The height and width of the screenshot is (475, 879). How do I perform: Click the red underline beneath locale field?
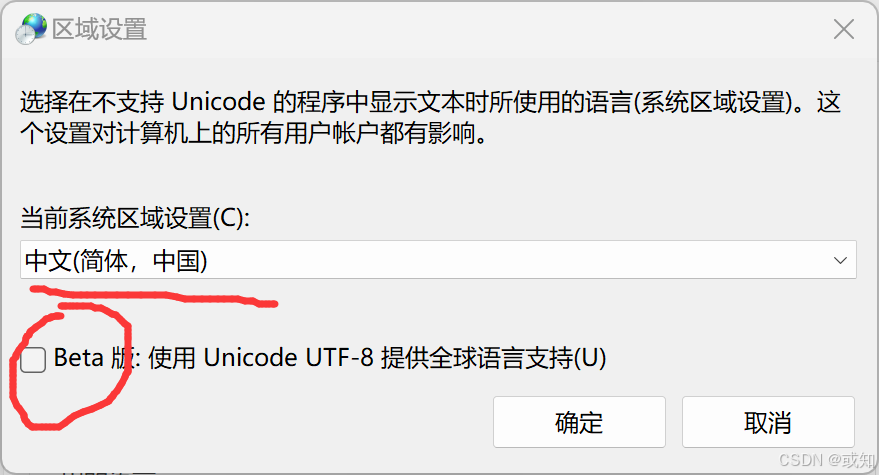[154, 296]
